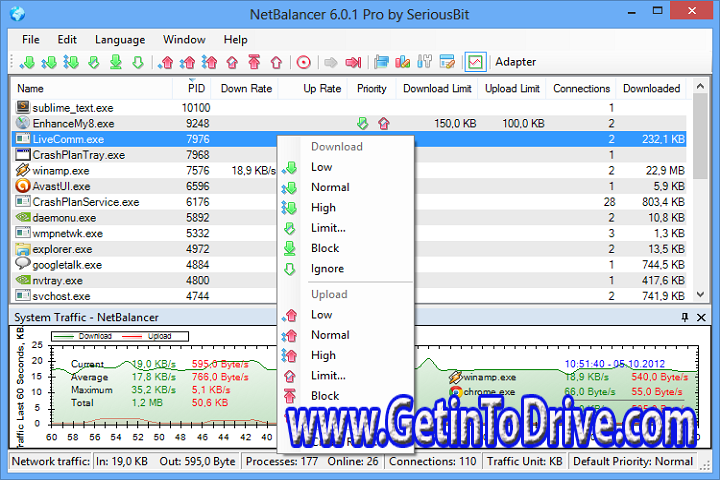Pin the System Traffic panel
720x480 pixels.
pyautogui.click(x=685, y=317)
